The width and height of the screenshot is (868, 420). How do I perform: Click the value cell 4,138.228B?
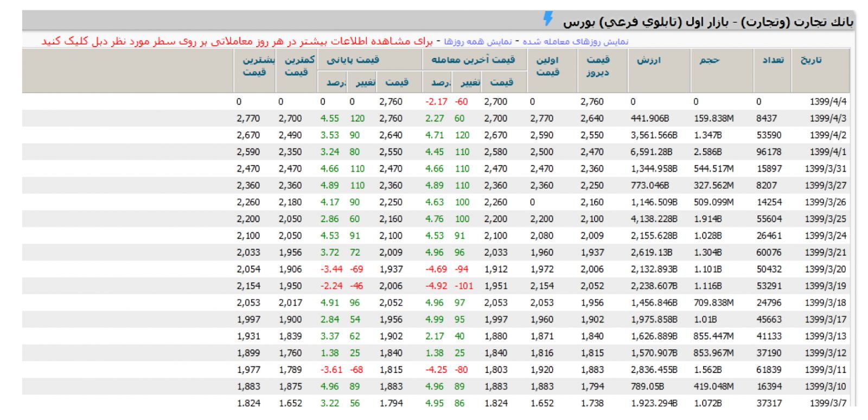point(654,219)
